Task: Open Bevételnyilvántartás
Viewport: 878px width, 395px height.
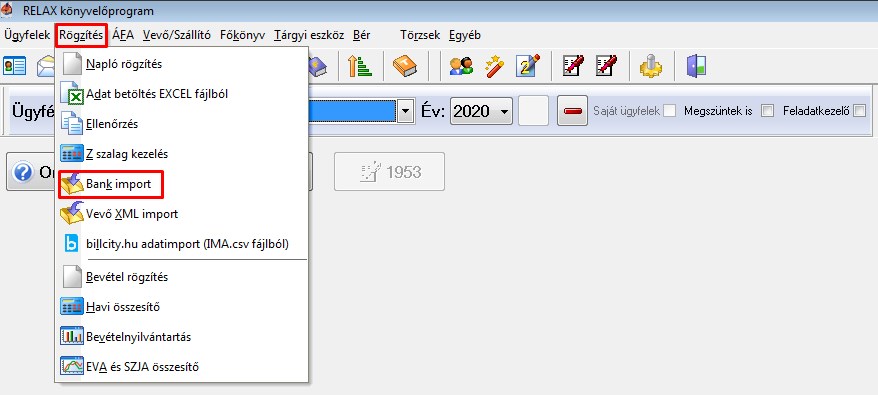Action: tap(181, 337)
